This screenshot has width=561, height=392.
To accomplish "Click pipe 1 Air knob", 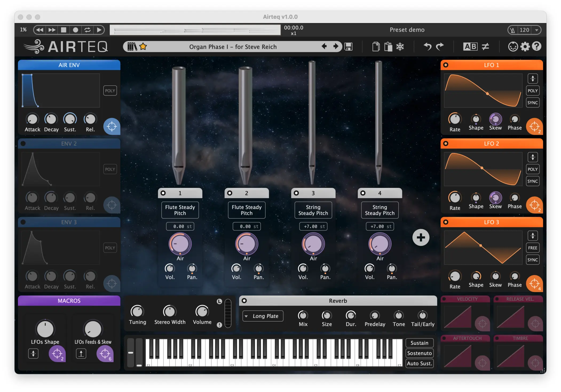I will tap(180, 244).
